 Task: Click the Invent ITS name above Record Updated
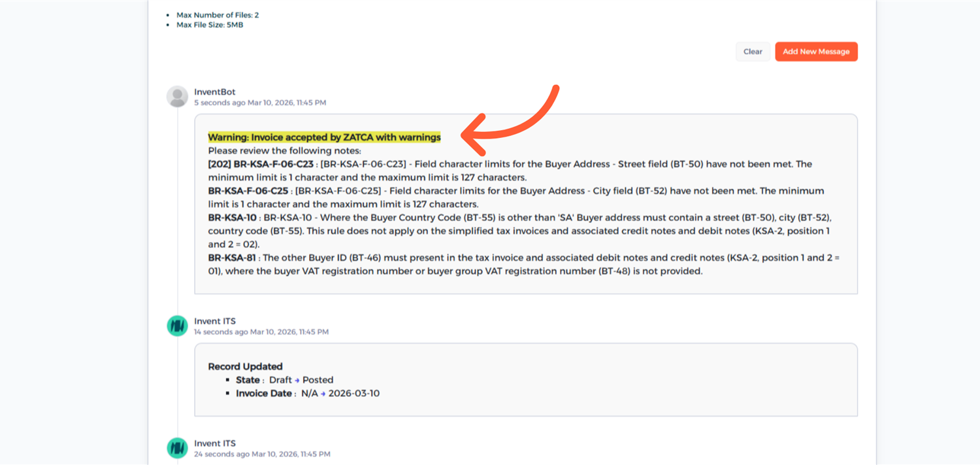(214, 321)
